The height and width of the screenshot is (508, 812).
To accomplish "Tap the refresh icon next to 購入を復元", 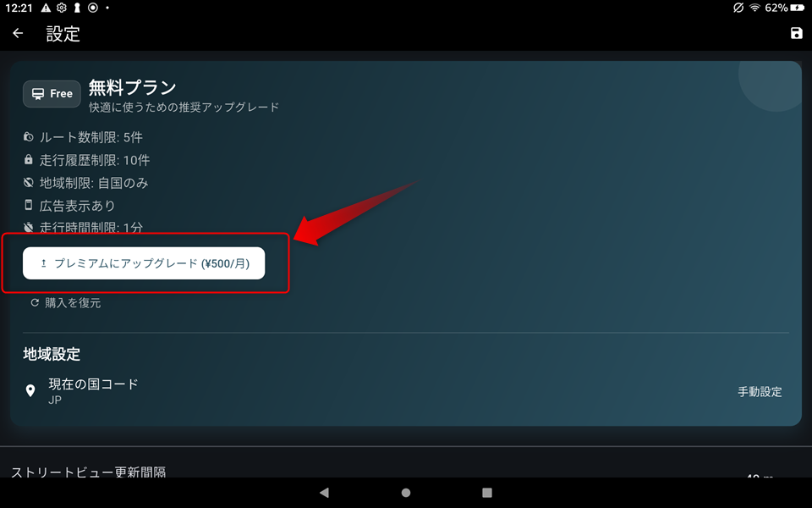I will (34, 301).
